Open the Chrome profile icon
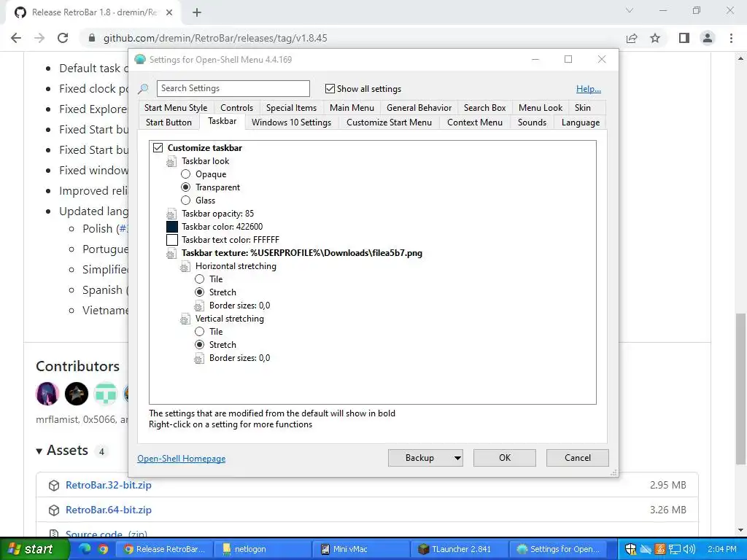 [708, 38]
